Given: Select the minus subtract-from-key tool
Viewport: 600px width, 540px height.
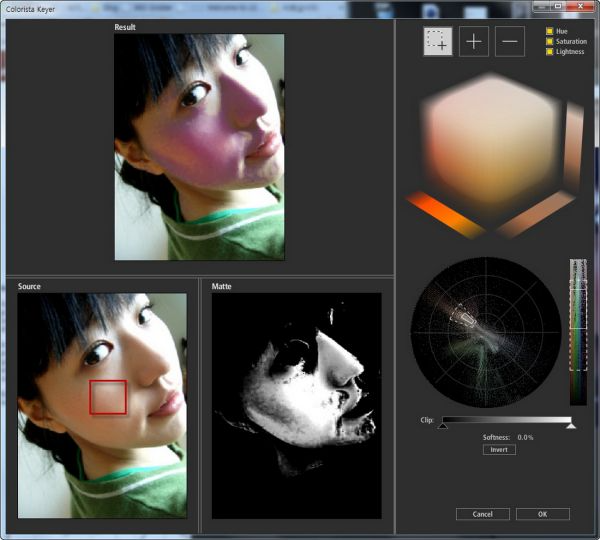Looking at the screenshot, I should [510, 41].
